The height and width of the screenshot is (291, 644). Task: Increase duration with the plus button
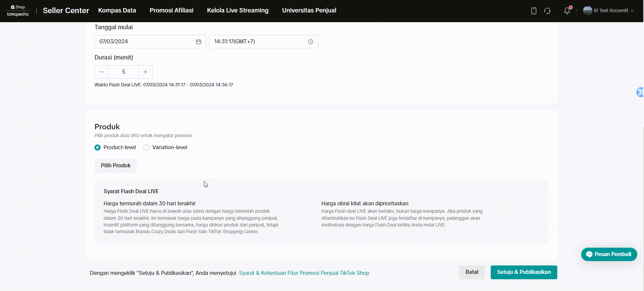(x=146, y=72)
